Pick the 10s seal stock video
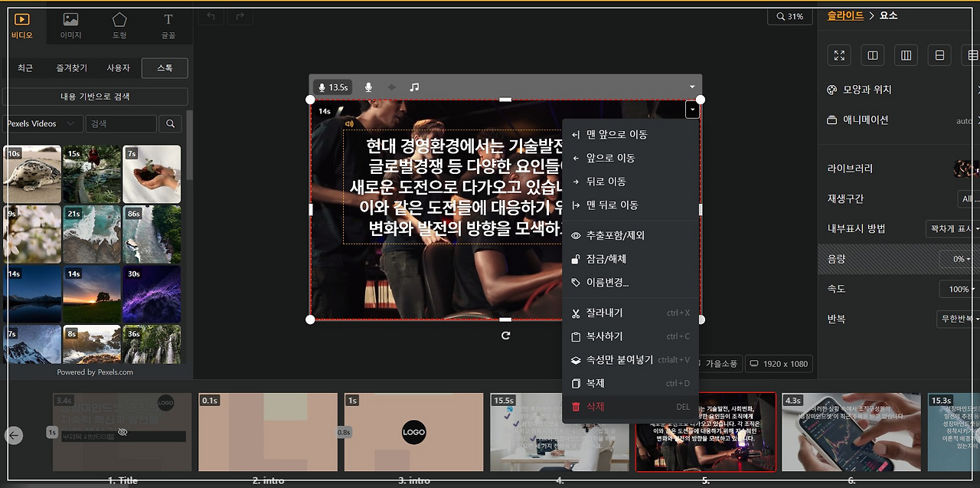Image resolution: width=980 pixels, height=488 pixels. tap(32, 174)
